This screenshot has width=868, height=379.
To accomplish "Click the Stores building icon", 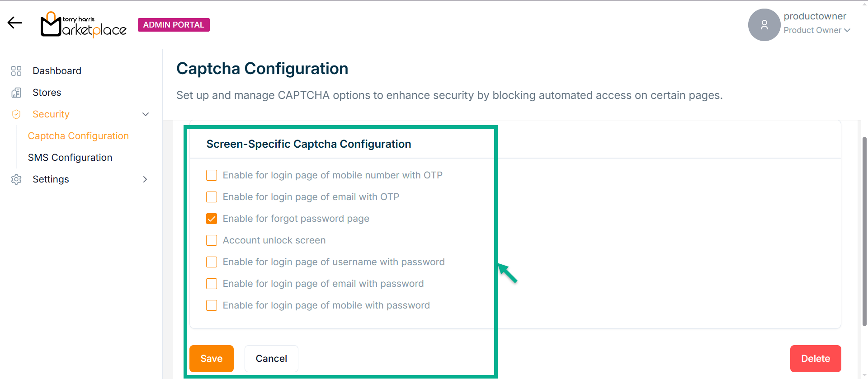I will [x=16, y=93].
